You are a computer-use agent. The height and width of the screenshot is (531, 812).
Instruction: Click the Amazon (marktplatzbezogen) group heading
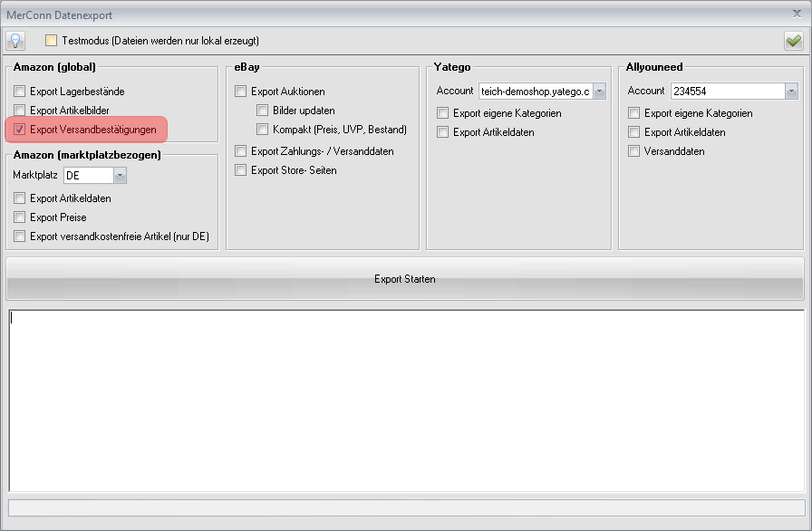[x=87, y=155]
